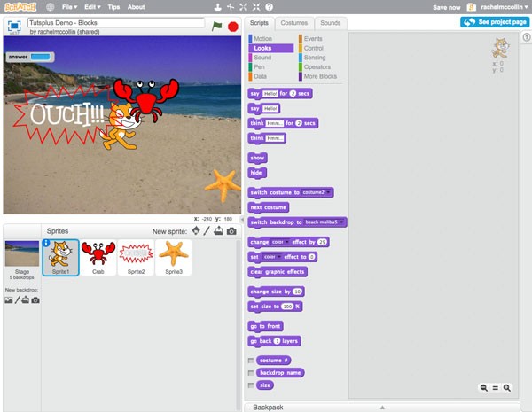532x412 pixels.
Task: Click the See project page button
Action: (495, 22)
